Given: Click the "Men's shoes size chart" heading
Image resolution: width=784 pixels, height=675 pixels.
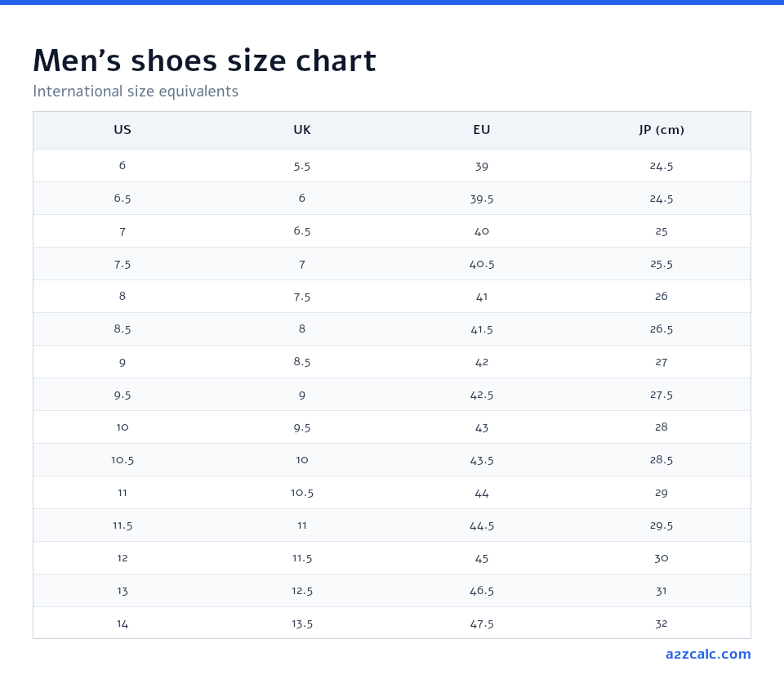Looking at the screenshot, I should coord(204,60).
